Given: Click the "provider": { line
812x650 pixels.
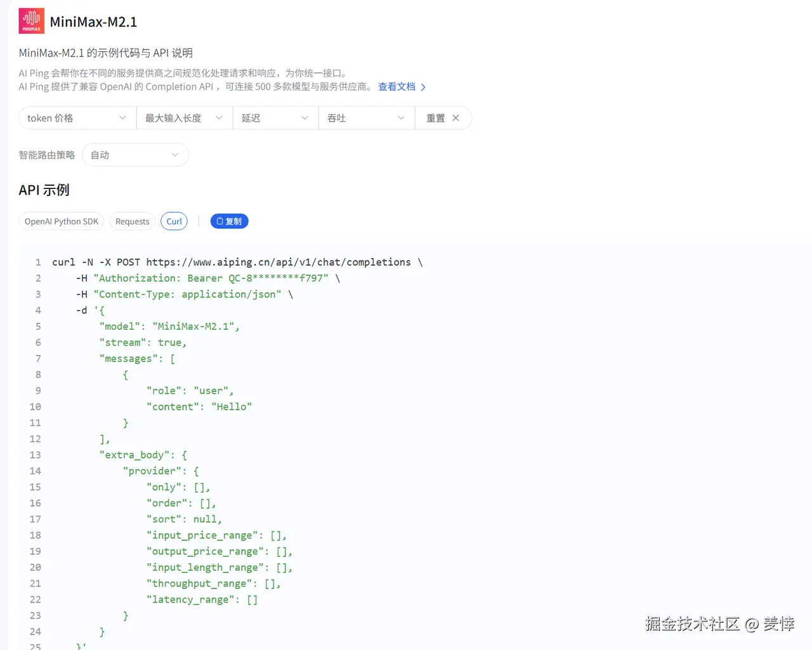Looking at the screenshot, I should (x=160, y=471).
